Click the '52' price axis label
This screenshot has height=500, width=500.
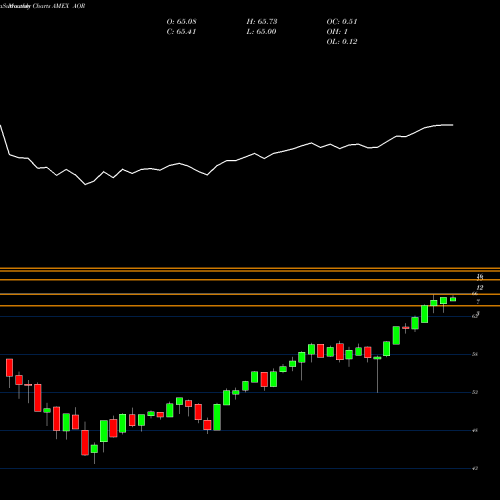point(475,392)
